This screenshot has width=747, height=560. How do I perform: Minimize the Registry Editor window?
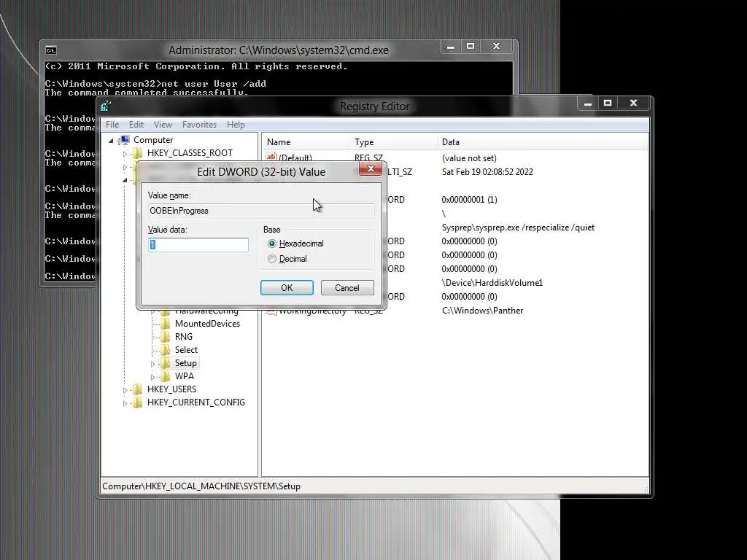tap(588, 104)
